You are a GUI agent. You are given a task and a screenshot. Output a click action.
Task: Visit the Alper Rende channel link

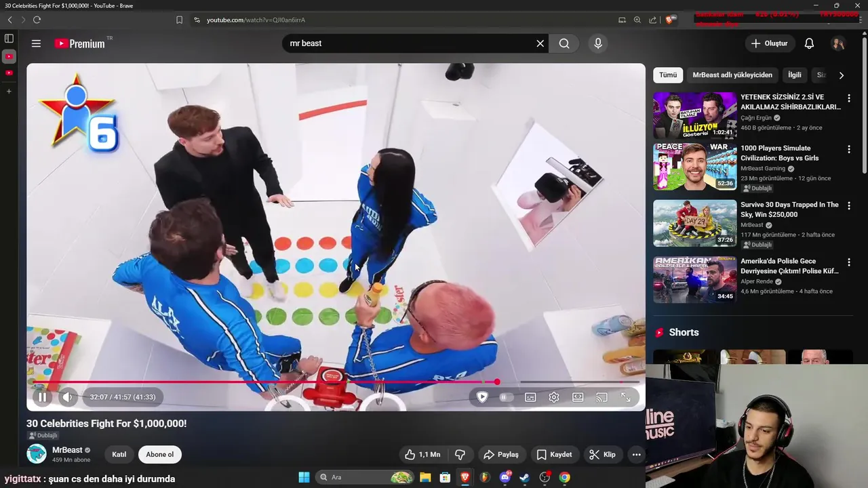click(x=757, y=281)
